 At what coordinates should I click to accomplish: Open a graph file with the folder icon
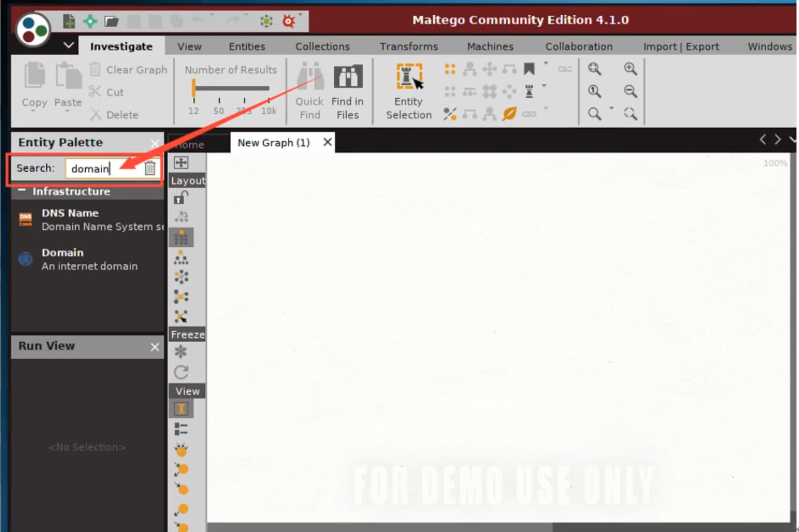pos(112,21)
